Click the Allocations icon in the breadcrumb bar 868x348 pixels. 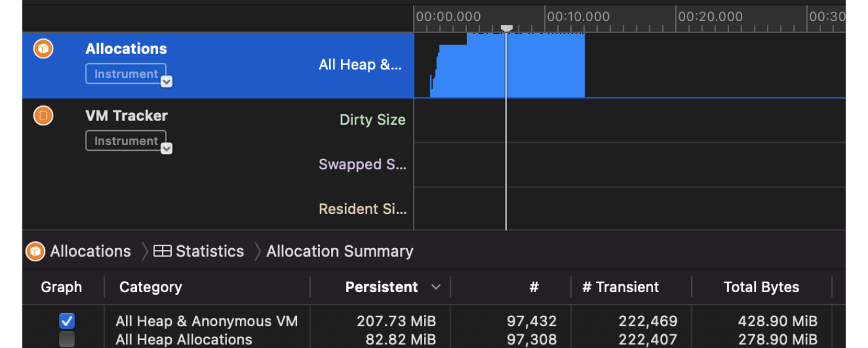tap(35, 251)
